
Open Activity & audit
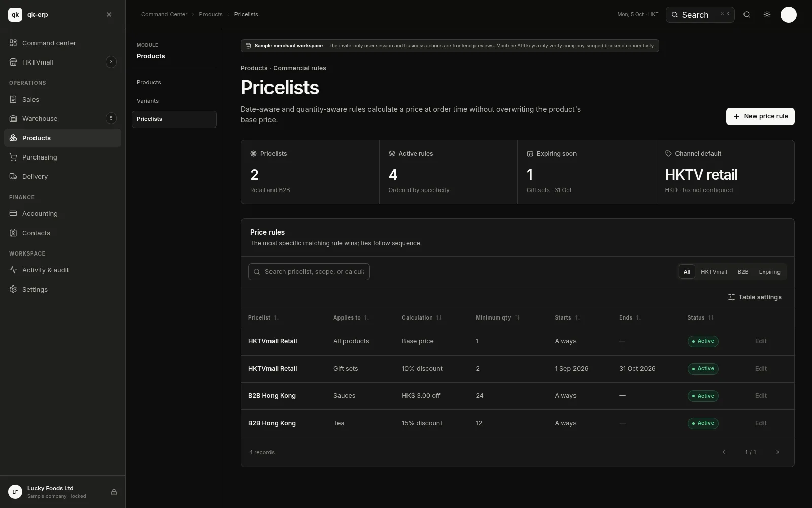pos(62,270)
